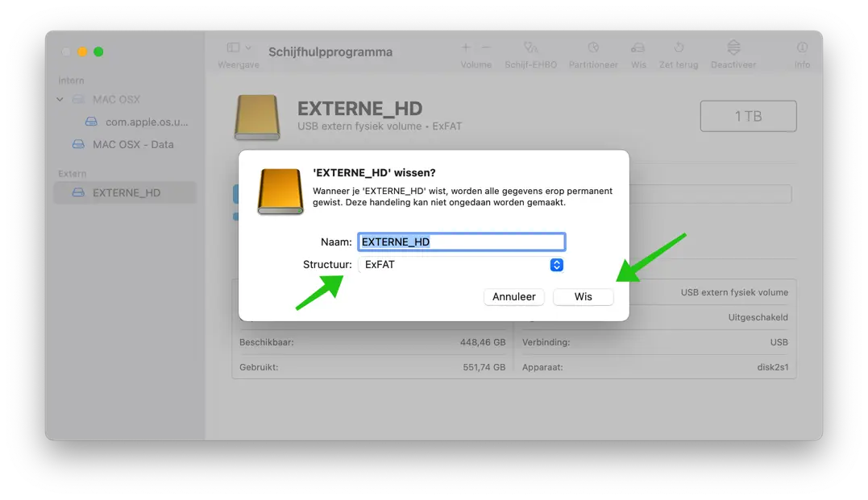The height and width of the screenshot is (500, 868).
Task: Click the 1 TB capacity box
Action: point(749,116)
